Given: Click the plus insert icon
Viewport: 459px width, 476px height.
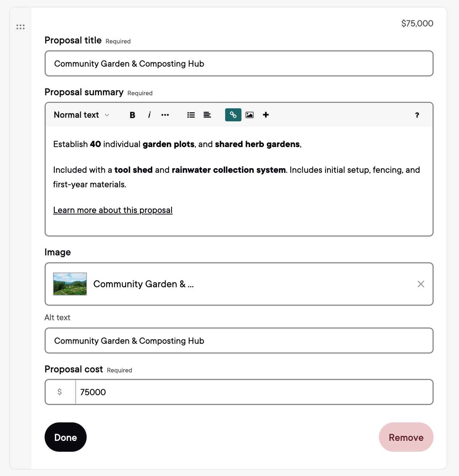Looking at the screenshot, I should 266,115.
